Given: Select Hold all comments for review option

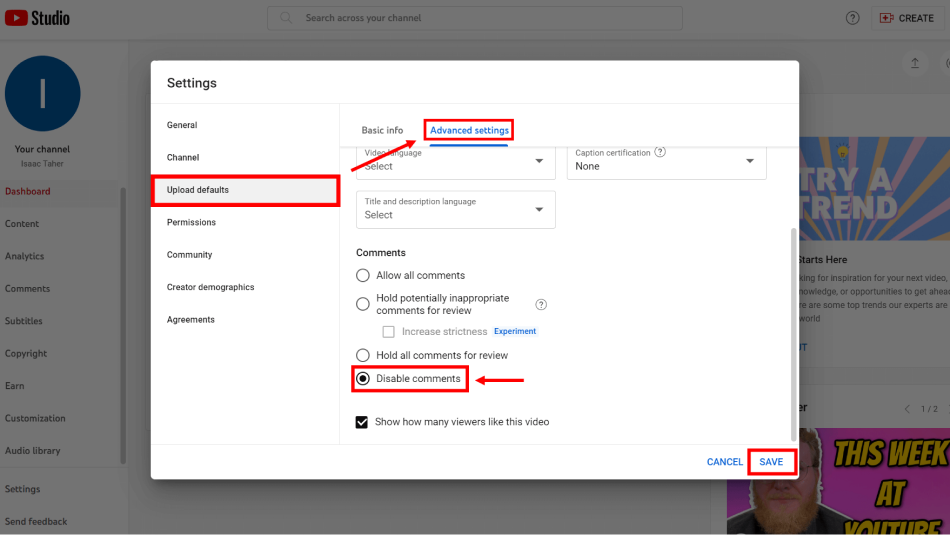Looking at the screenshot, I should (362, 355).
